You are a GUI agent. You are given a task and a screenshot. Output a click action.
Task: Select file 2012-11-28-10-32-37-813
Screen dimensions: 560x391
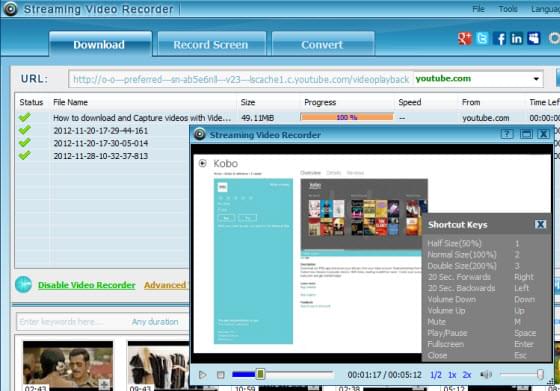[101, 156]
